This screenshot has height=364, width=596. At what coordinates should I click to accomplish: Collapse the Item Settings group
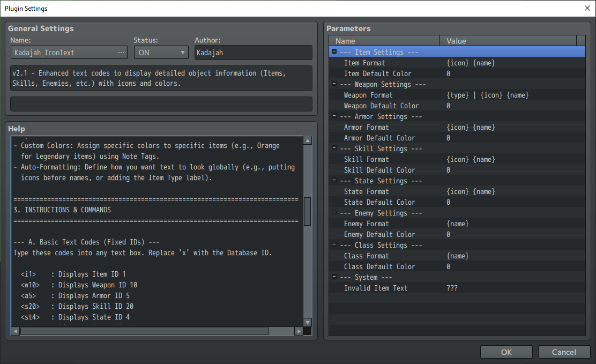tap(334, 52)
